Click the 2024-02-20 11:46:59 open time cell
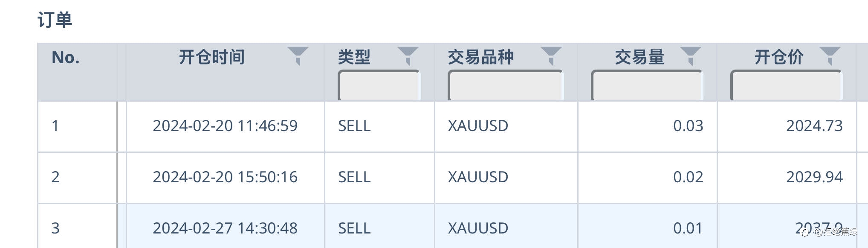 pos(225,126)
